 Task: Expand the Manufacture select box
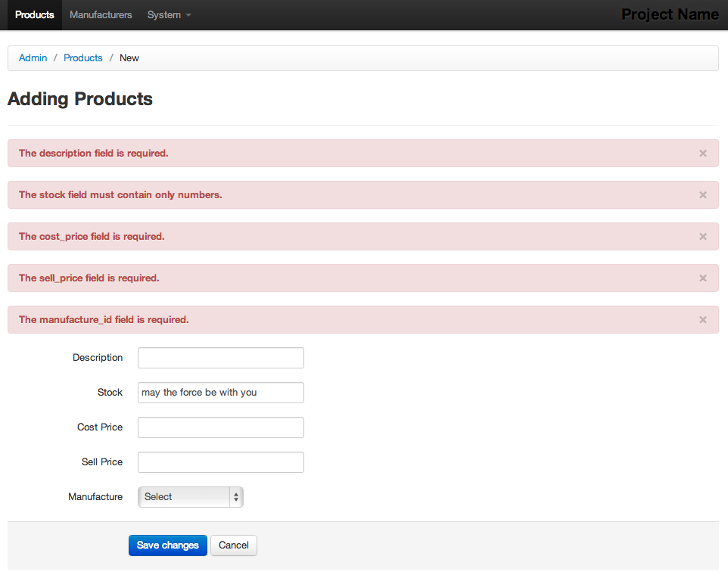[x=191, y=497]
